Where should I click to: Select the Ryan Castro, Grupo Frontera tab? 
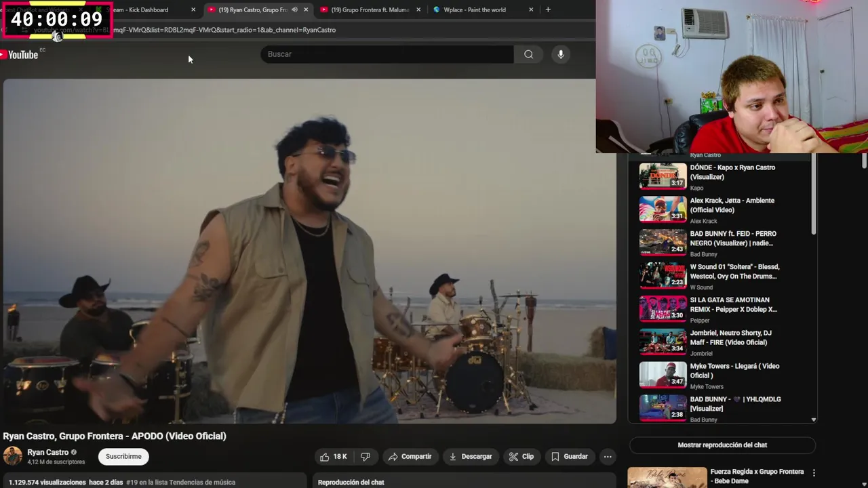click(253, 9)
